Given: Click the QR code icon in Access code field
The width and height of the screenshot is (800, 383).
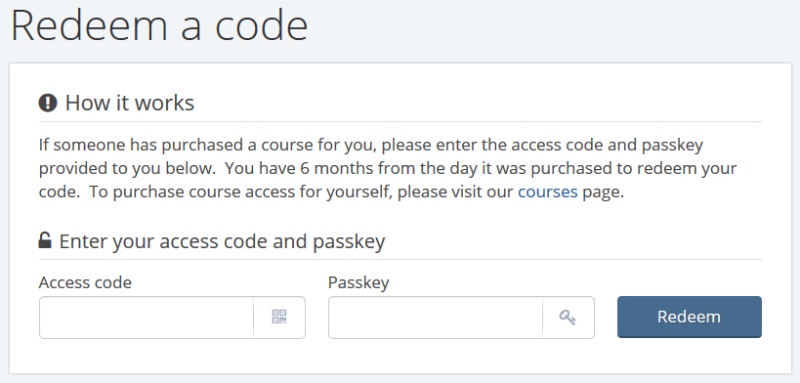Looking at the screenshot, I should click(x=279, y=317).
